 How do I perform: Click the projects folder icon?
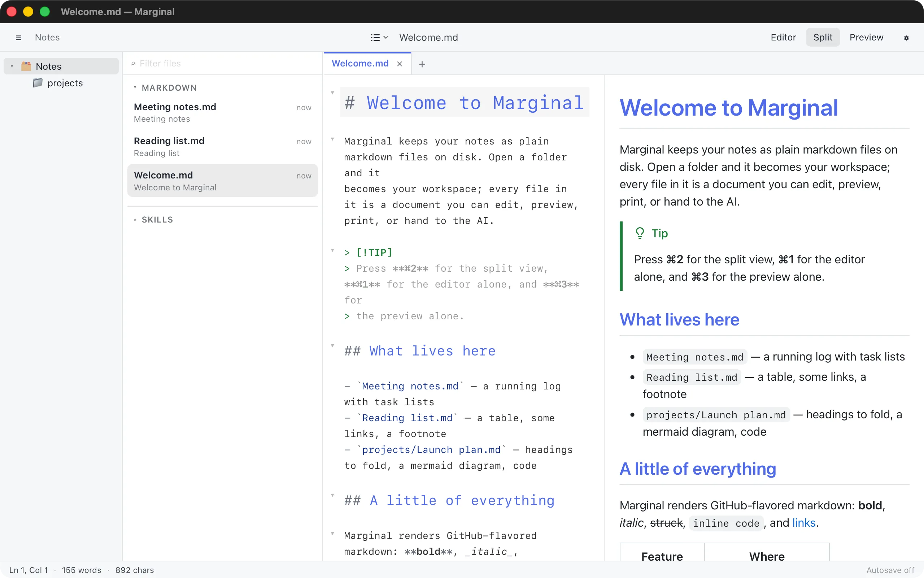tap(38, 83)
